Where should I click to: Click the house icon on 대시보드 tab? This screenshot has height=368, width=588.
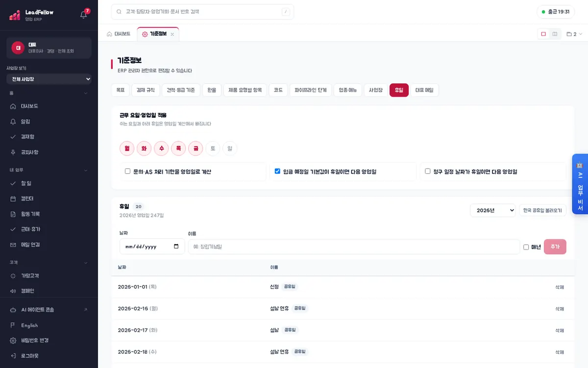pos(109,34)
